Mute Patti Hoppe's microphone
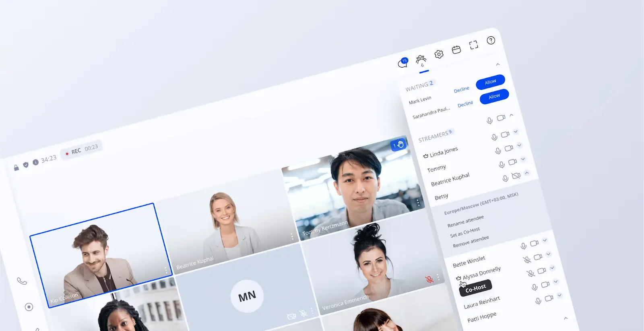Screen dimensions: 644x331 pos(538,301)
